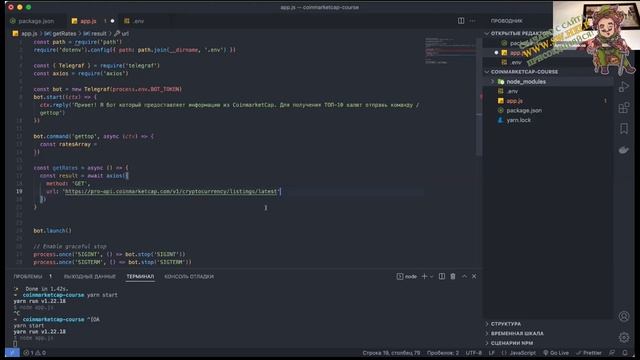Expand the Структура outline section
The width and height of the screenshot is (640, 360).
[506, 324]
